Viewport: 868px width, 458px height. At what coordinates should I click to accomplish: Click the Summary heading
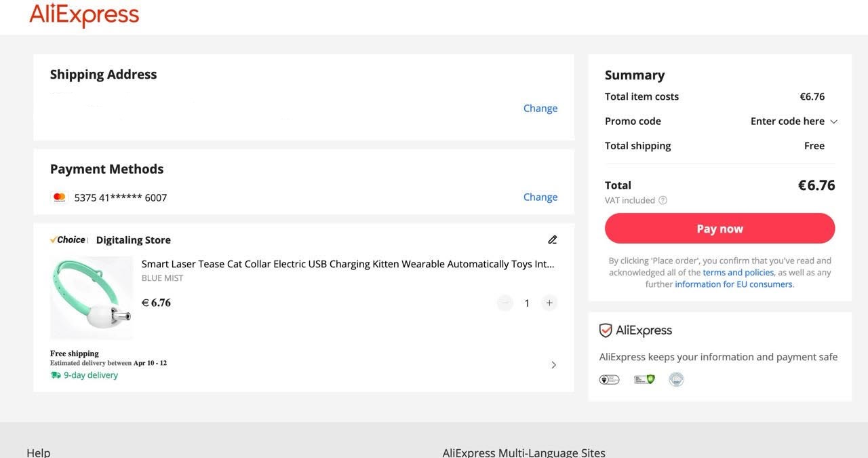click(x=635, y=75)
